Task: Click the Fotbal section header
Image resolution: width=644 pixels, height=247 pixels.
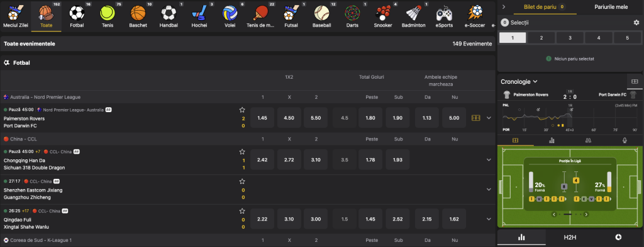Action: (248, 63)
